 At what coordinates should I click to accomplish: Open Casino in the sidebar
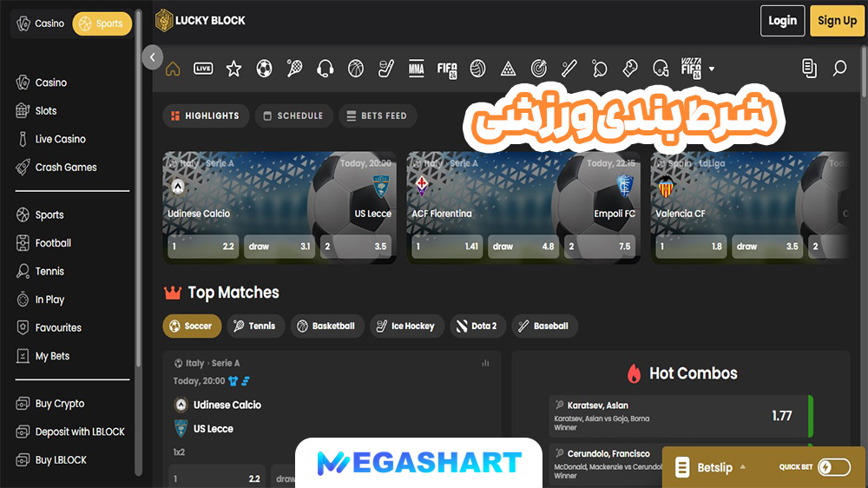click(42, 82)
